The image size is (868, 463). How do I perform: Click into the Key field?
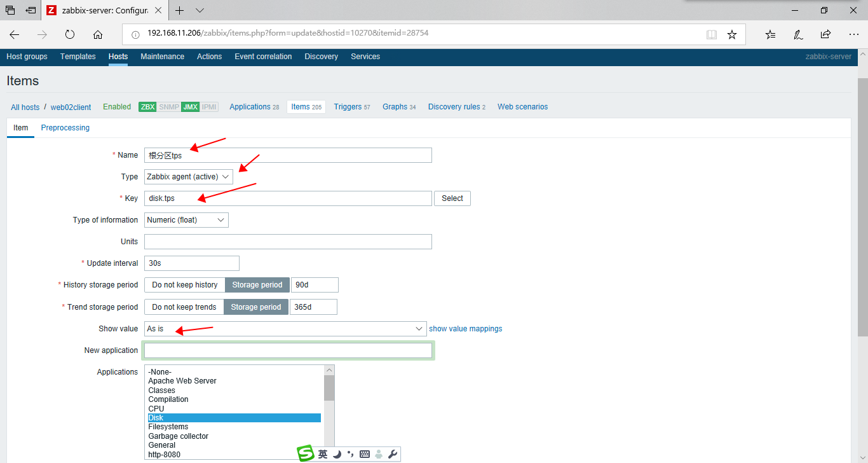(288, 198)
